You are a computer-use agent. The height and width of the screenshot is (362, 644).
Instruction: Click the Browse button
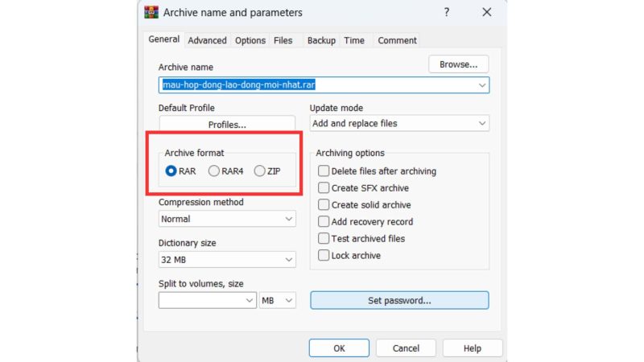(x=458, y=64)
